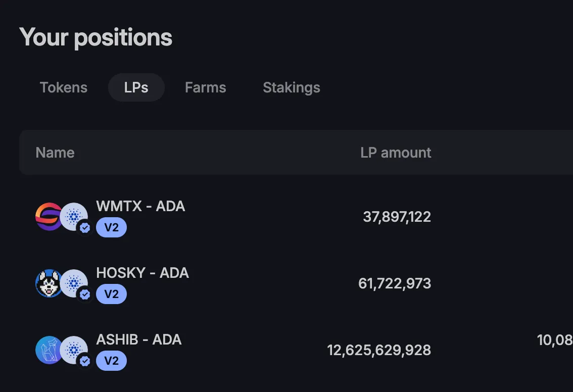Click the ASHIB token logo icon
This screenshot has width=573, height=392.
pos(49,350)
